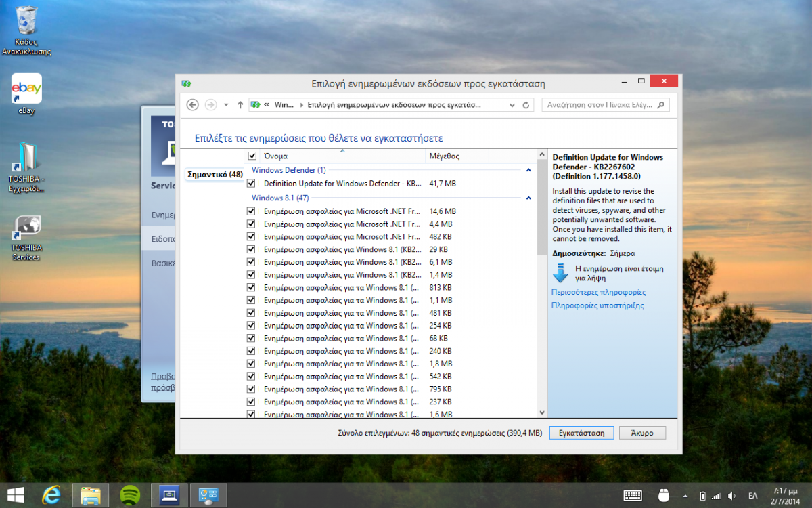The image size is (812, 508).
Task: Go back with the Back arrow button
Action: (x=193, y=105)
